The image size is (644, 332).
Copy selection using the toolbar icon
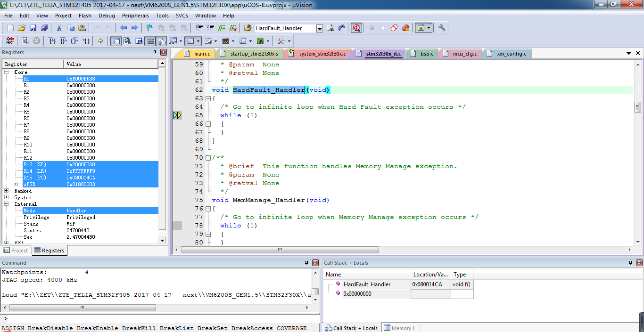pyautogui.click(x=71, y=28)
